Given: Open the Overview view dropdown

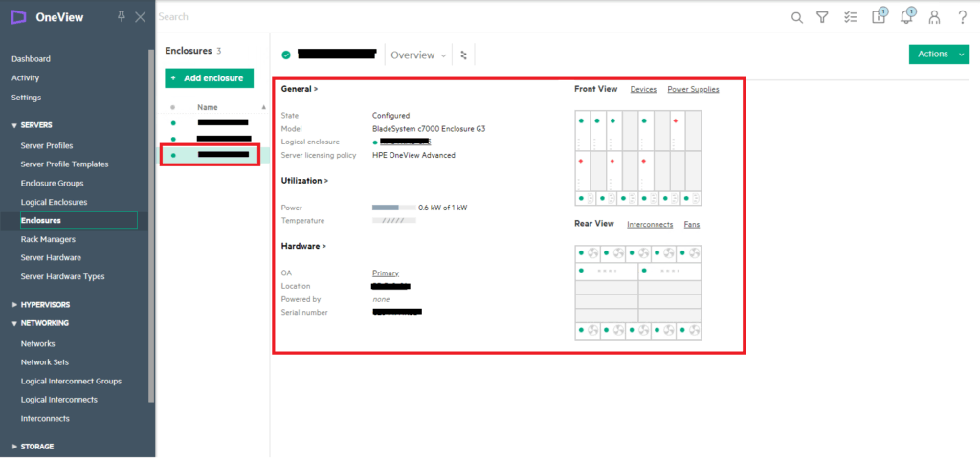Looking at the screenshot, I should [419, 55].
